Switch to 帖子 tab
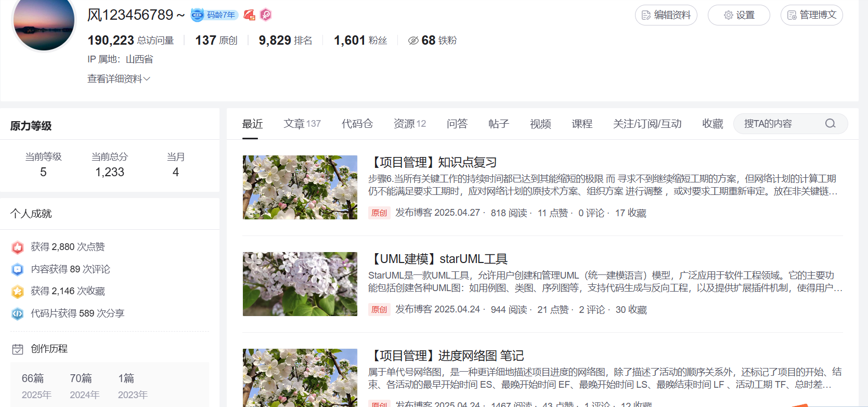Screen dimensions: 868x407 [499, 124]
